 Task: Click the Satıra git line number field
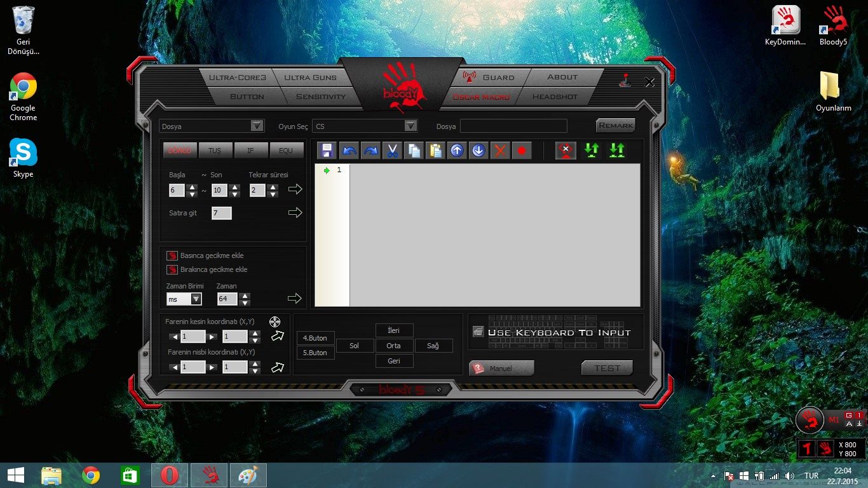[x=221, y=213]
